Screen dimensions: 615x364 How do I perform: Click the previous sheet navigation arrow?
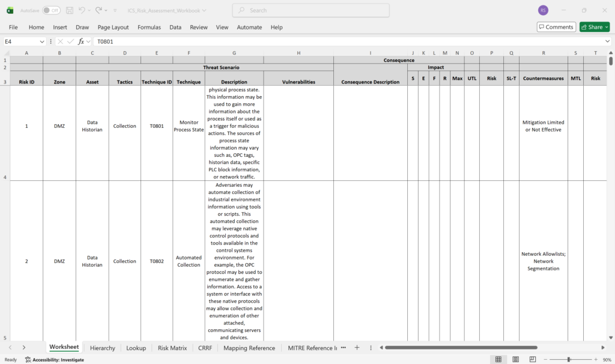(x=10, y=348)
